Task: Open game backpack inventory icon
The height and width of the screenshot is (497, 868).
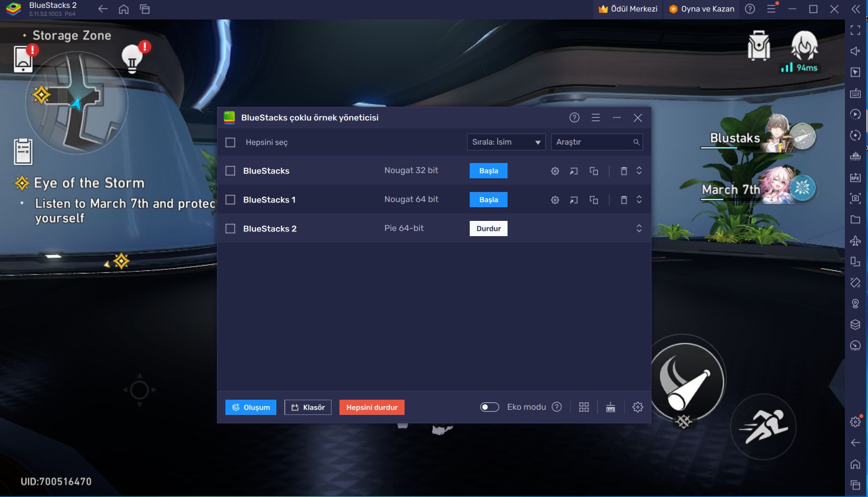Action: click(x=759, y=46)
